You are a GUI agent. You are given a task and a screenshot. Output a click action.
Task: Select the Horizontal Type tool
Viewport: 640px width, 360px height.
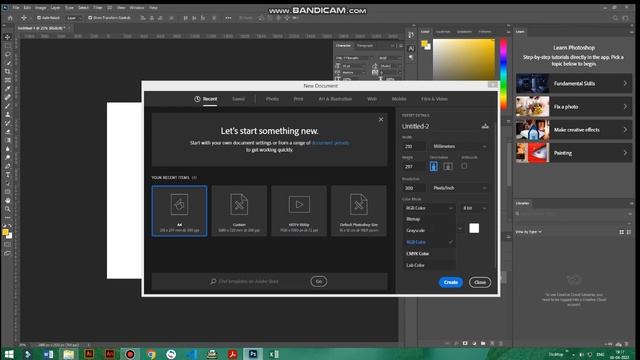tap(7, 175)
